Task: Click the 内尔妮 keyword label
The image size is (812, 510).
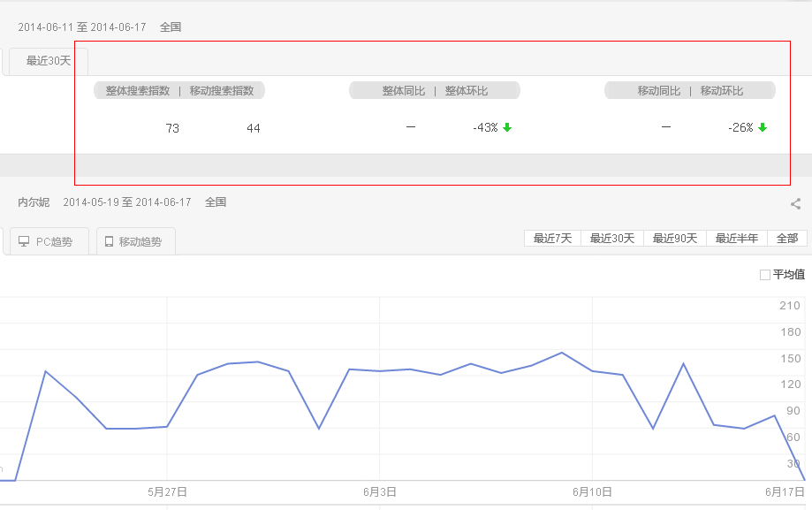Action: 34,202
